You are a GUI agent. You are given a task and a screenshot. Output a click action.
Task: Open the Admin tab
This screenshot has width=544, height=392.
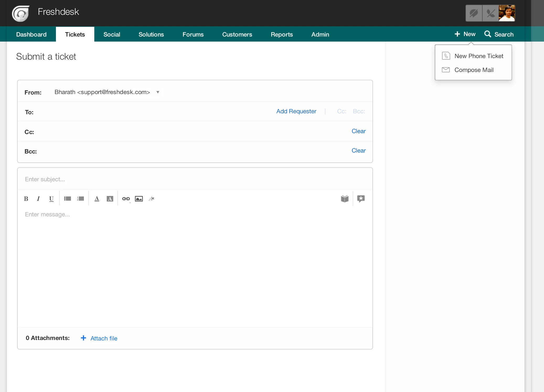[x=320, y=34]
